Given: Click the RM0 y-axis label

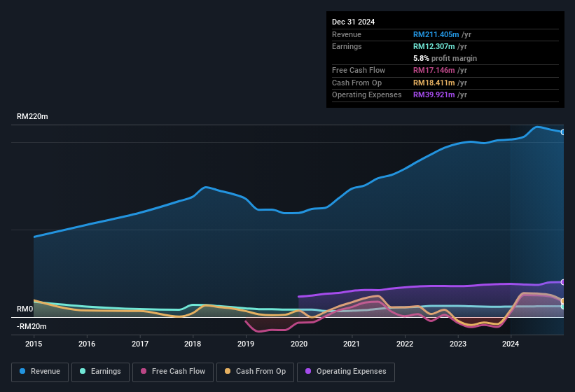Looking at the screenshot, I should [25, 309].
